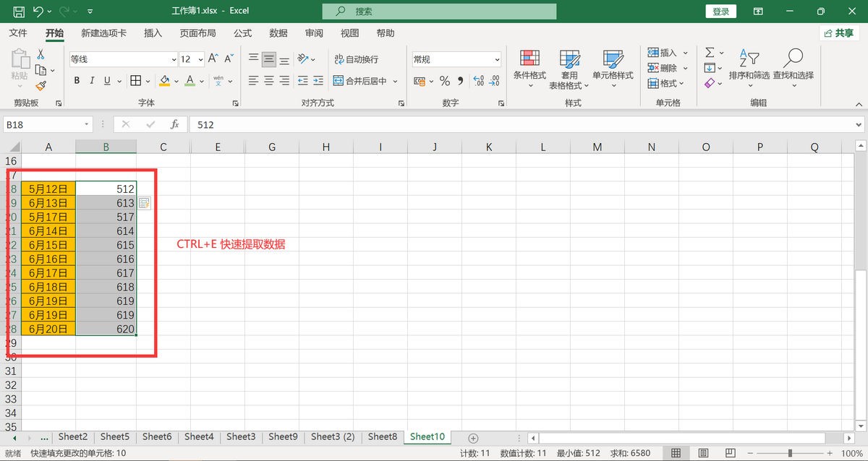This screenshot has height=461, width=868.
Task: Toggle 自动换行 wrap text
Action: (357, 59)
